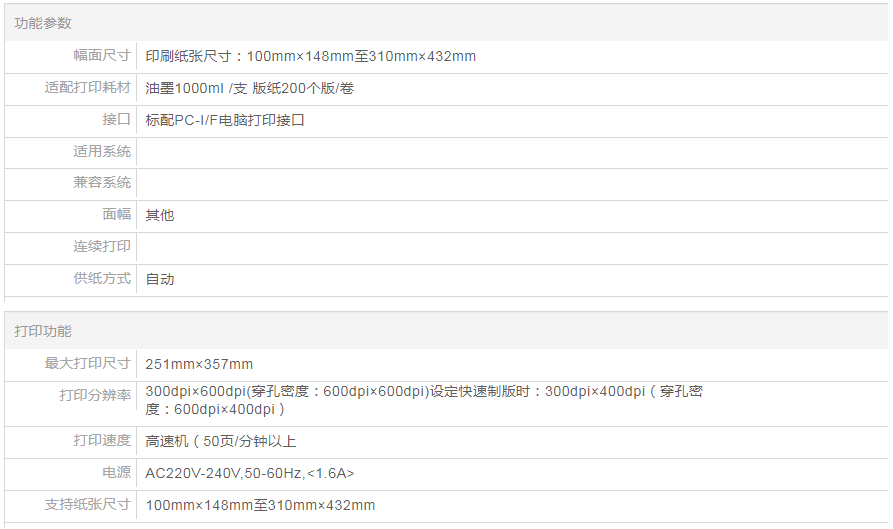Select the 251mm×357mm value
This screenshot has height=529, width=893.
click(199, 364)
